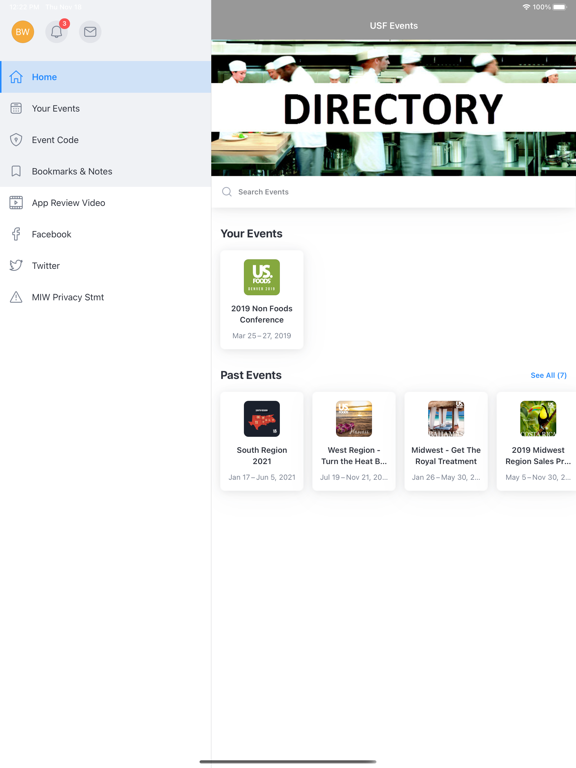The image size is (576, 768).
Task: Select Home in the sidebar
Action: coord(106,77)
